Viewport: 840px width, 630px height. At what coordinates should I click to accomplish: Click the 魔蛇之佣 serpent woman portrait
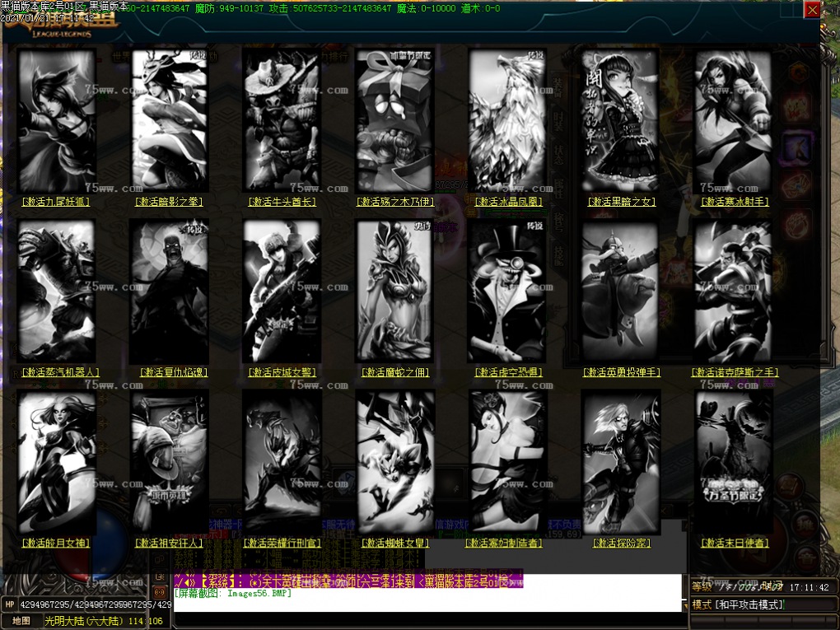394,292
